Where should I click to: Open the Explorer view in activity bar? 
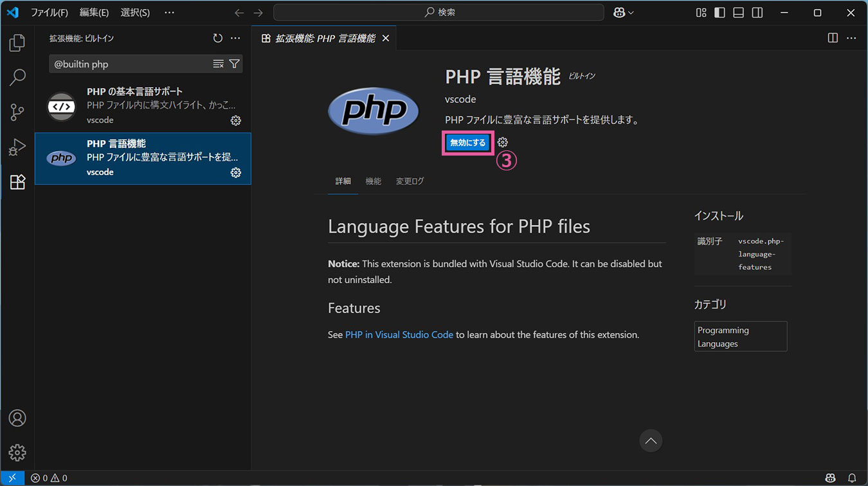(17, 43)
